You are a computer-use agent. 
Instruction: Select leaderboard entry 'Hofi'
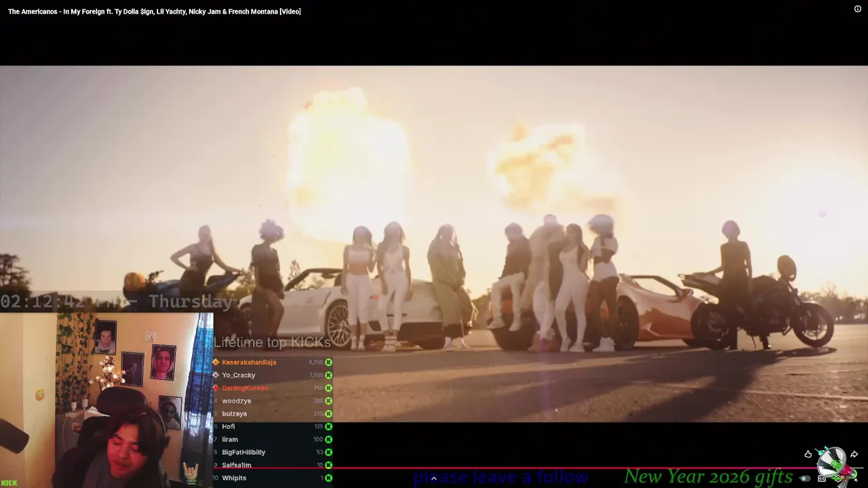(x=229, y=427)
